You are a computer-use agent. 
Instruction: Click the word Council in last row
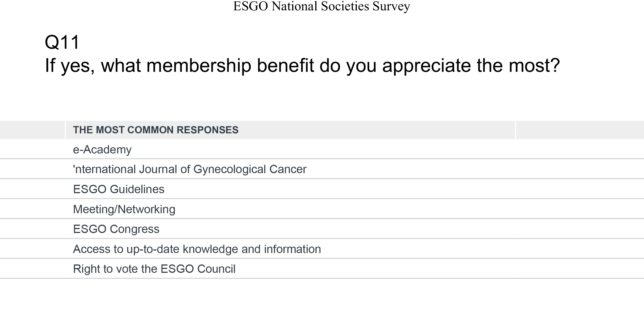[x=216, y=269]
